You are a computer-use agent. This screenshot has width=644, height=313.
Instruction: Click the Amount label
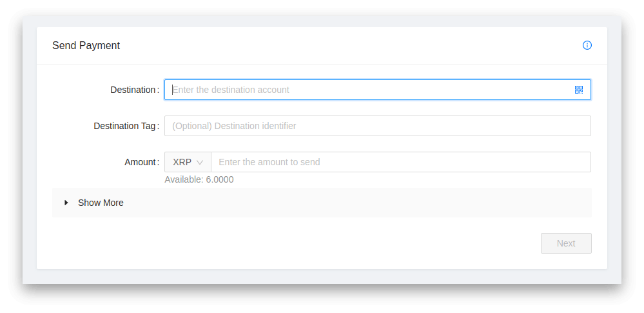pyautogui.click(x=140, y=162)
